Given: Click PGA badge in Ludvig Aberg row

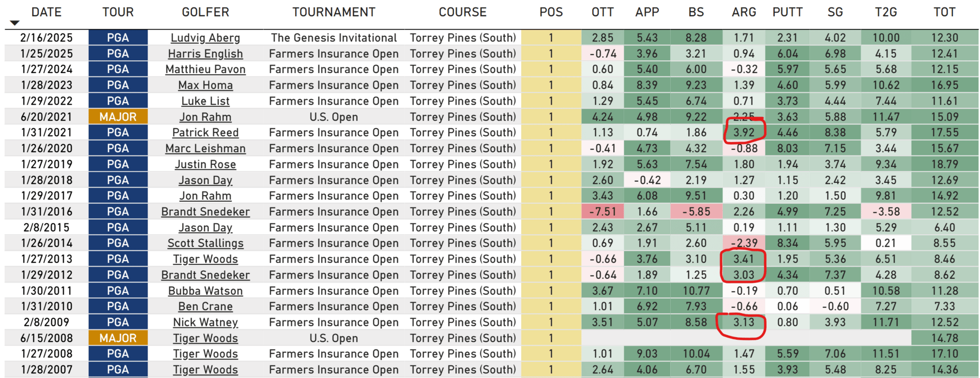Looking at the screenshot, I should [x=118, y=38].
